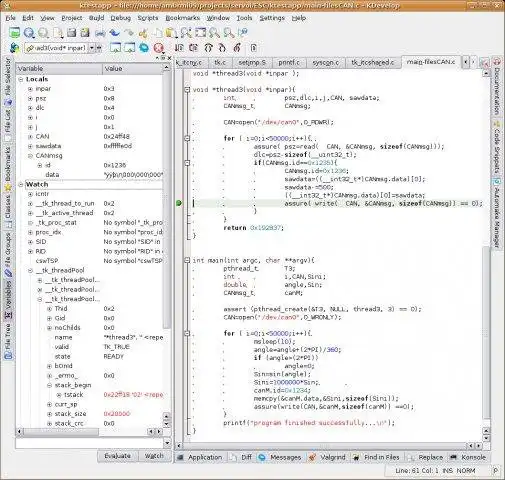The image size is (505, 480).
Task: Expand the inpar variable node
Action: pyautogui.click(x=30, y=89)
